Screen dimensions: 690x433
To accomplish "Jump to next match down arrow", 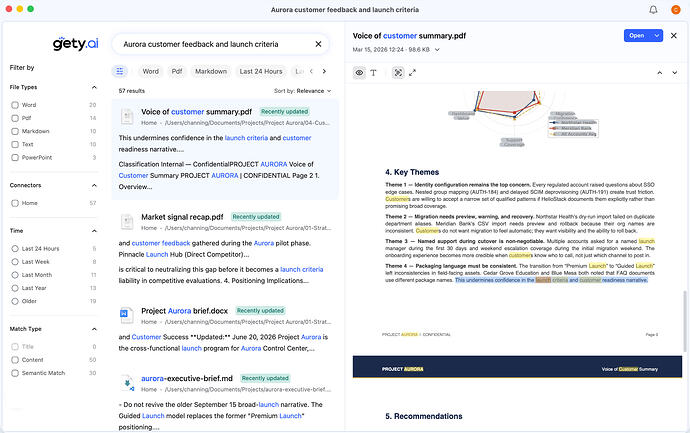I will pos(675,73).
